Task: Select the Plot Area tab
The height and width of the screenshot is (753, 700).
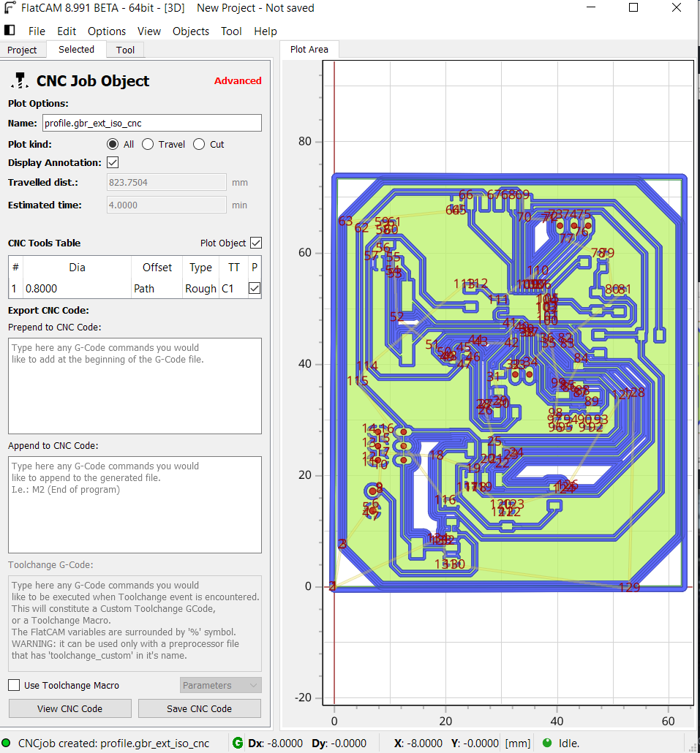Action: (x=309, y=50)
